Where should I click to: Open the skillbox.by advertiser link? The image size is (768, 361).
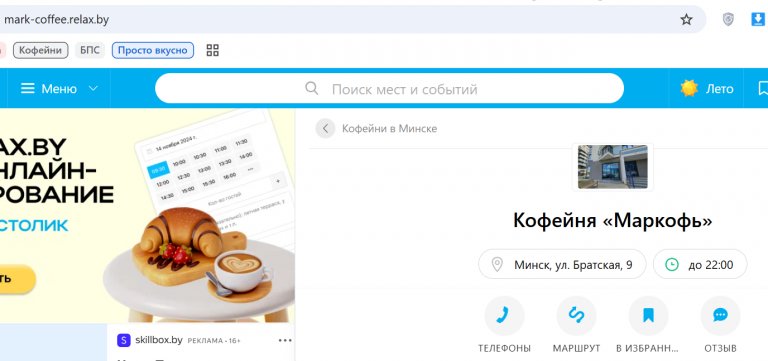pos(159,340)
